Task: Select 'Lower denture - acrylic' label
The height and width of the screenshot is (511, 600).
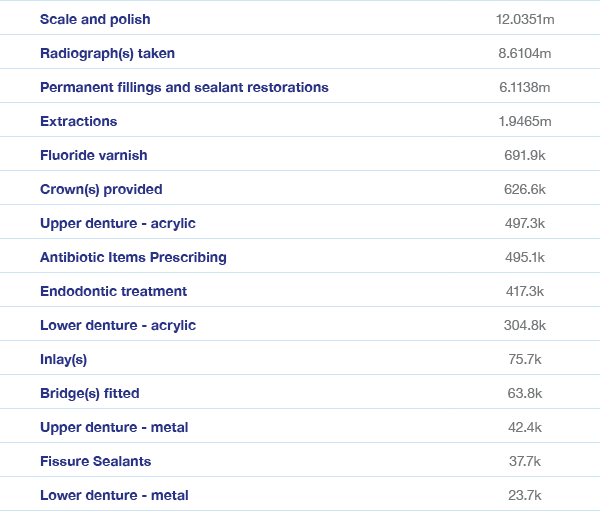Action: point(118,325)
